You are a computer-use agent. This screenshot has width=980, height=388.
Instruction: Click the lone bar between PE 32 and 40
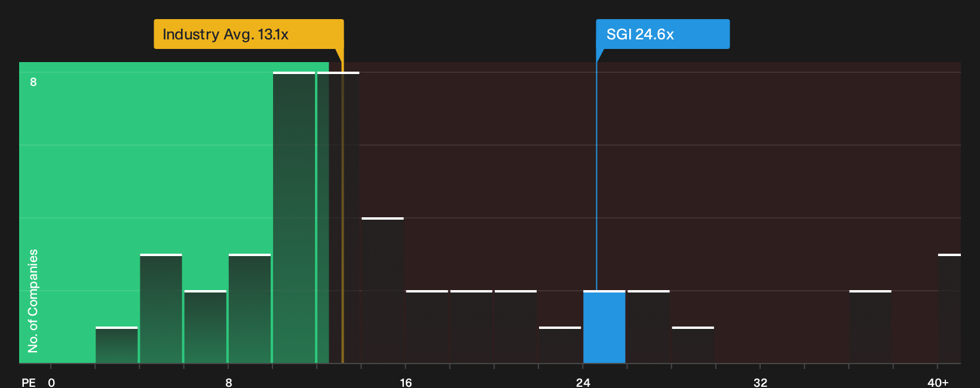coord(870,327)
